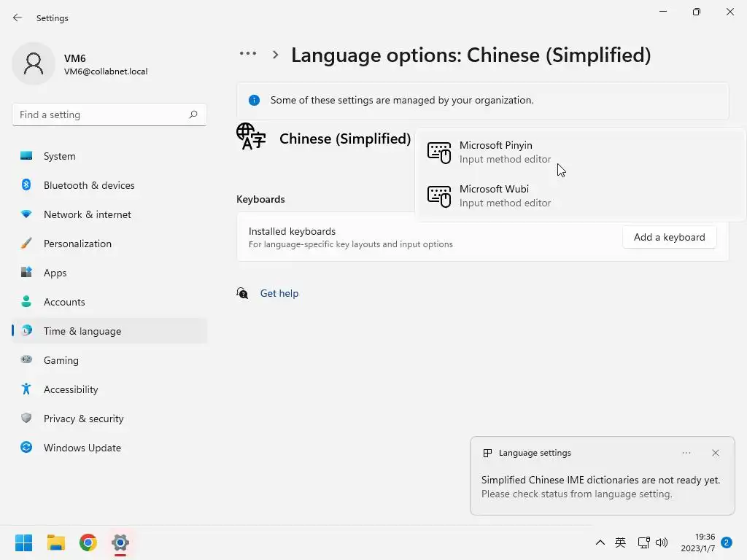Click the Windows Update sync icon
Image resolution: width=747 pixels, height=560 pixels.
pyautogui.click(x=26, y=447)
